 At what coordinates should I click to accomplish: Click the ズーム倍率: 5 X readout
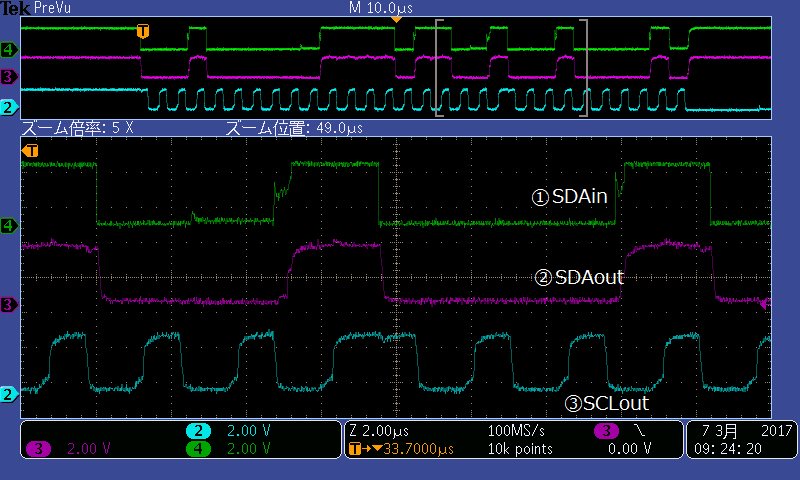[78, 128]
